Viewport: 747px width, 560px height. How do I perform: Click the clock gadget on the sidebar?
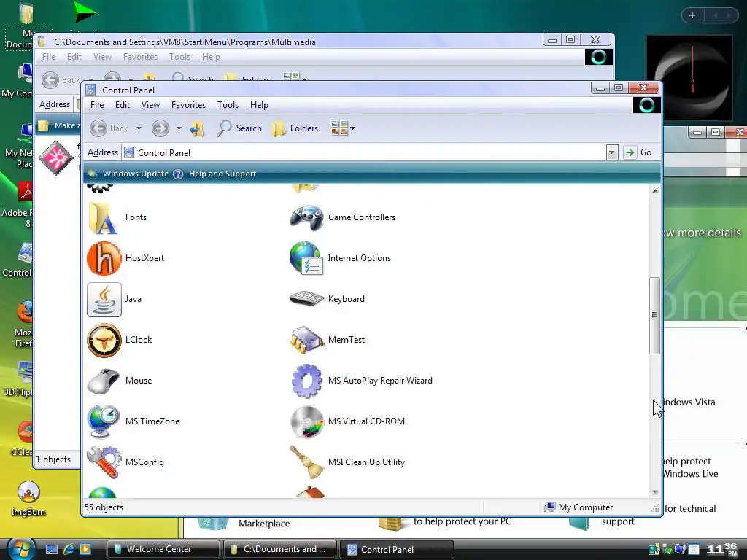pyautogui.click(x=689, y=77)
